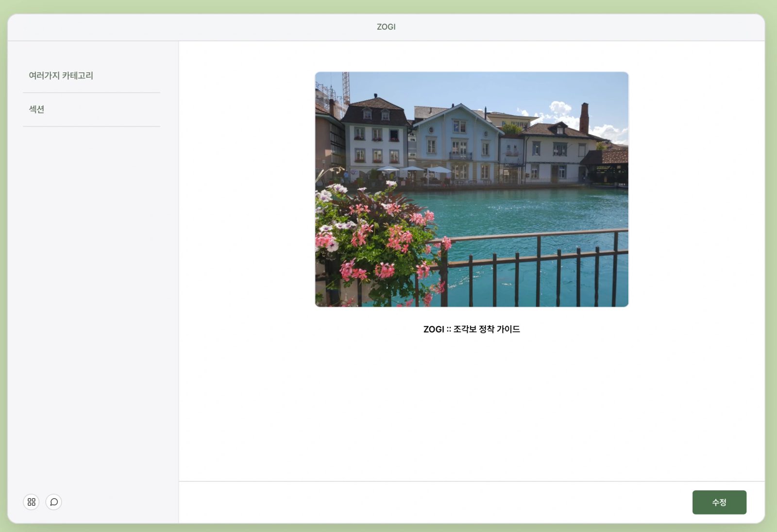Viewport: 777px width, 532px height.
Task: Click the green 수정 button
Action: [x=719, y=502]
